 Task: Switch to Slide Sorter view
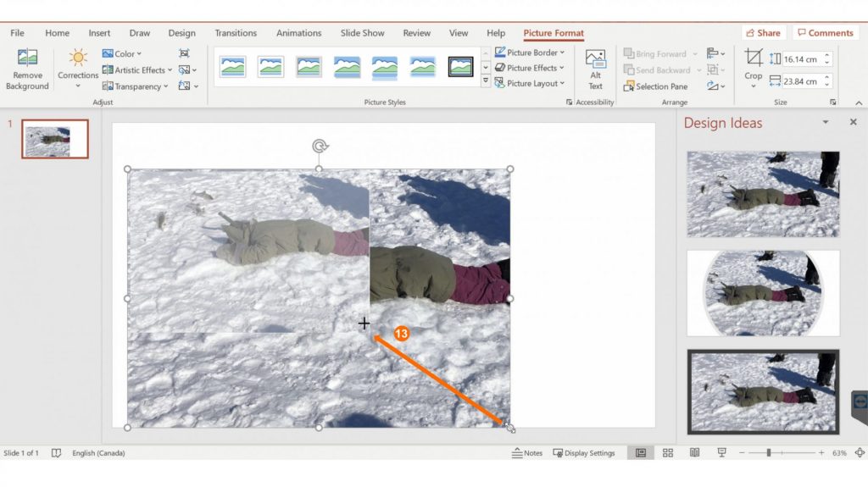(x=668, y=453)
